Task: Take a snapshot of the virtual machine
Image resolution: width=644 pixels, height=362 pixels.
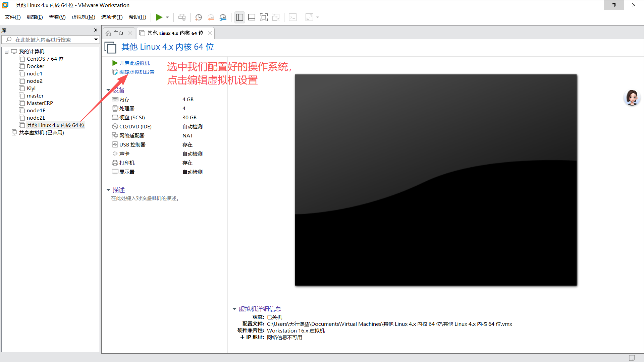Action: [x=198, y=17]
